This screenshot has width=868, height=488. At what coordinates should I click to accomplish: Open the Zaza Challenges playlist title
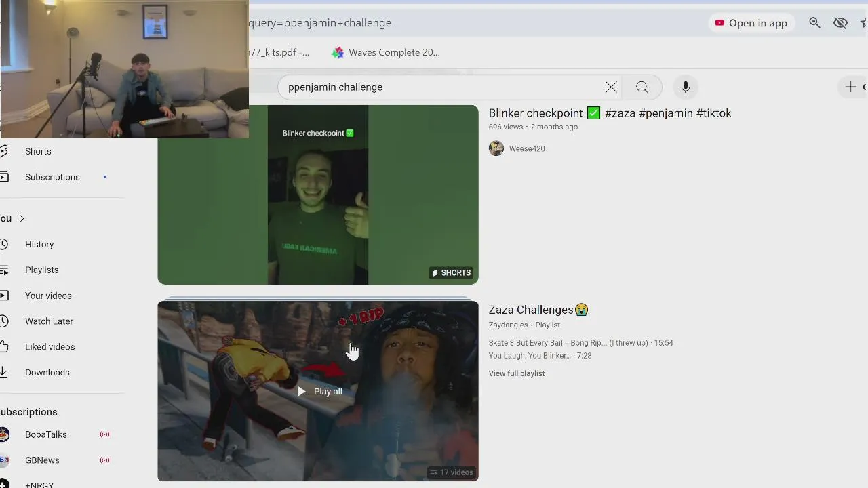tap(538, 310)
